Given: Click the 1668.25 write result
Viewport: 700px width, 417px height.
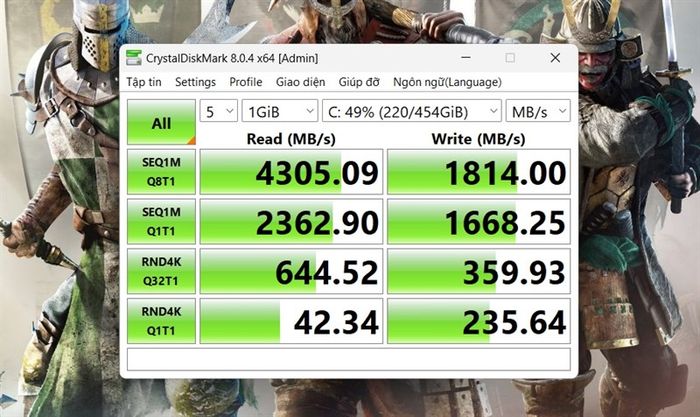Looking at the screenshot, I should [x=479, y=221].
